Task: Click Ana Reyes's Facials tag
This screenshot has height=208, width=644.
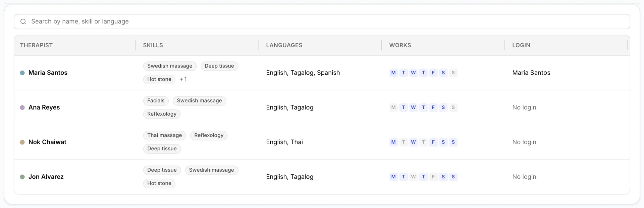Action: 156,101
